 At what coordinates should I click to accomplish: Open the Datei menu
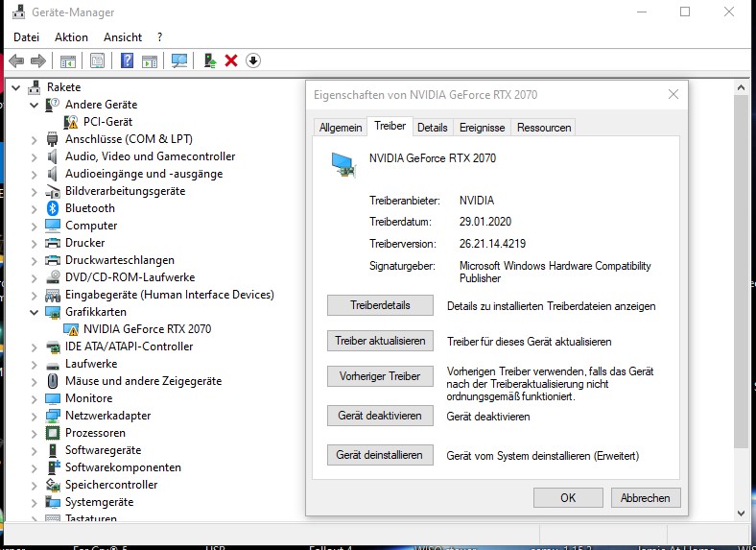coord(27,37)
